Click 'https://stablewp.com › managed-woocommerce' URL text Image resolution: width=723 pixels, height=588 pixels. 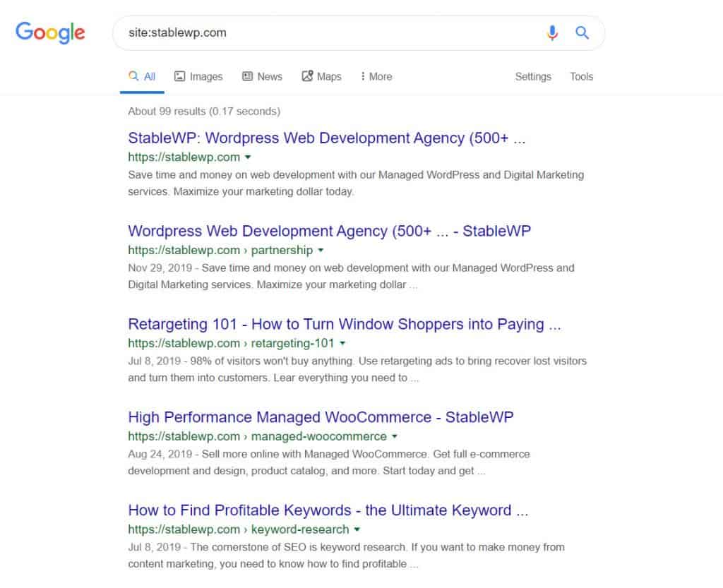[257, 436]
